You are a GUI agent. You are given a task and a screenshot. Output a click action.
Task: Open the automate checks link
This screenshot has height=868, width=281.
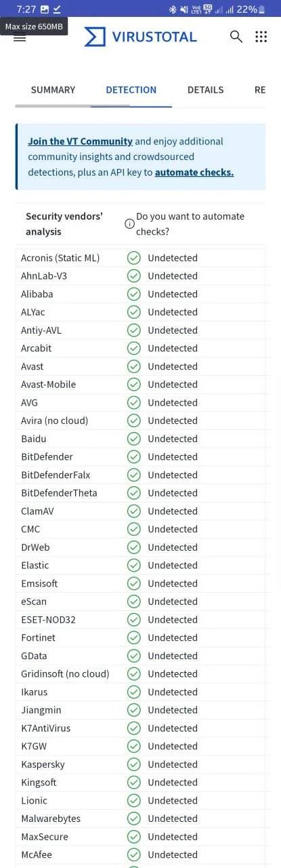click(x=194, y=172)
